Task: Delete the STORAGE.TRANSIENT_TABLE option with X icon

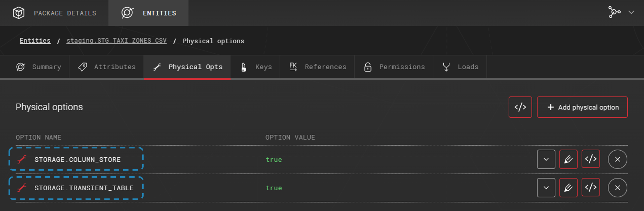Action: click(617, 188)
